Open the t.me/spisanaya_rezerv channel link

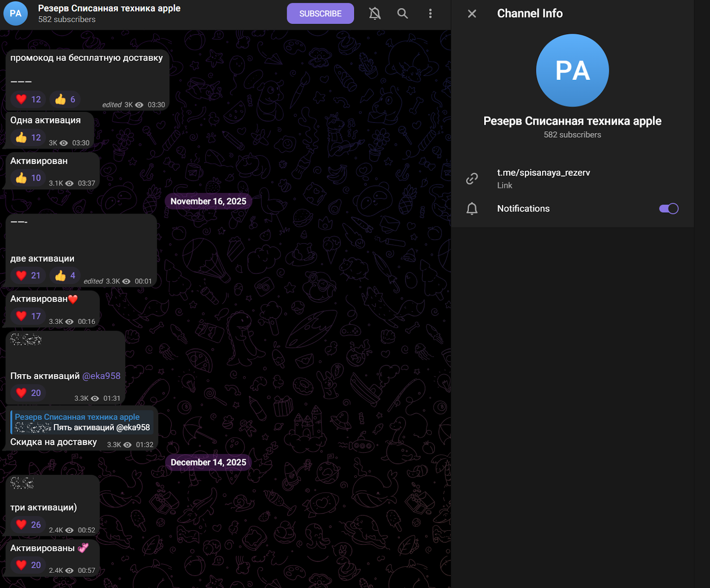click(x=543, y=173)
